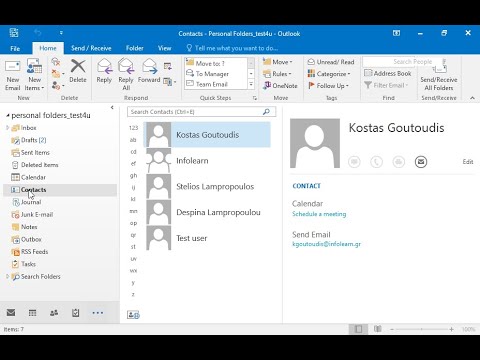This screenshot has width=480, height=360.
Task: Click the zoom slider in status bar
Action: [x=422, y=329]
